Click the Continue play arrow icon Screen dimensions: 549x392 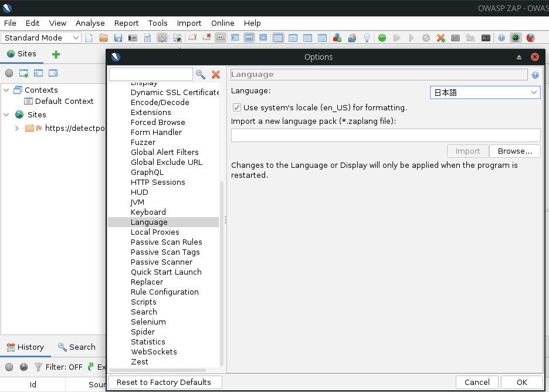pos(411,38)
